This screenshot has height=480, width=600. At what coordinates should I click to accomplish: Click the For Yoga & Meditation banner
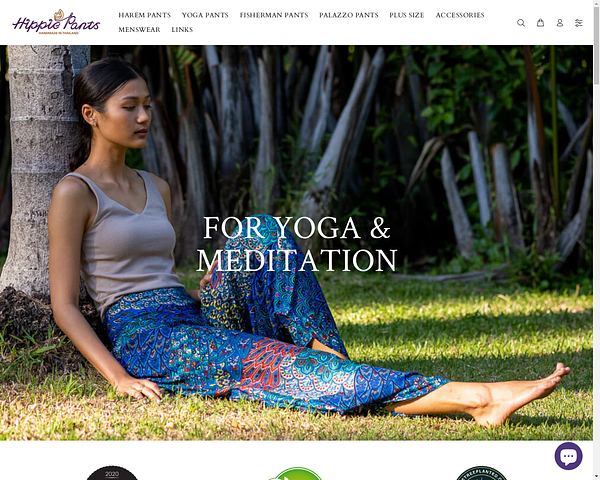pyautogui.click(x=296, y=243)
